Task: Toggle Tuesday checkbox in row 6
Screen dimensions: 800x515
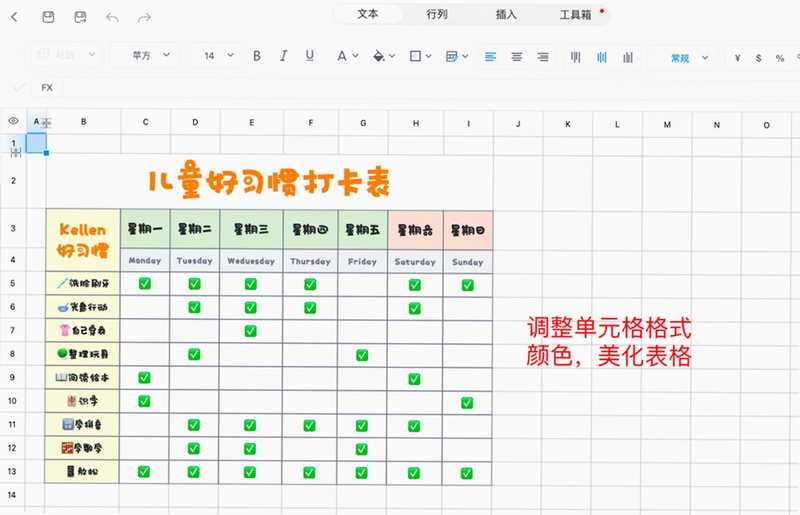Action: point(194,307)
